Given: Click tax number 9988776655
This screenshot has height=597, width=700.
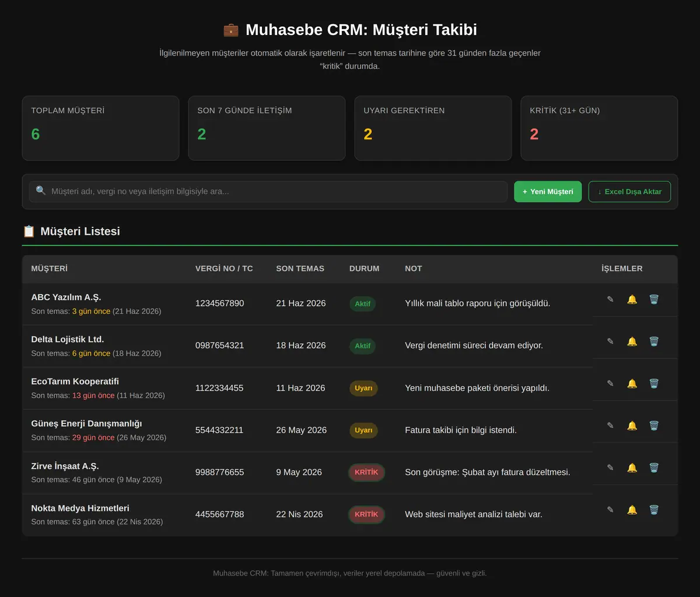Looking at the screenshot, I should click(x=220, y=472).
